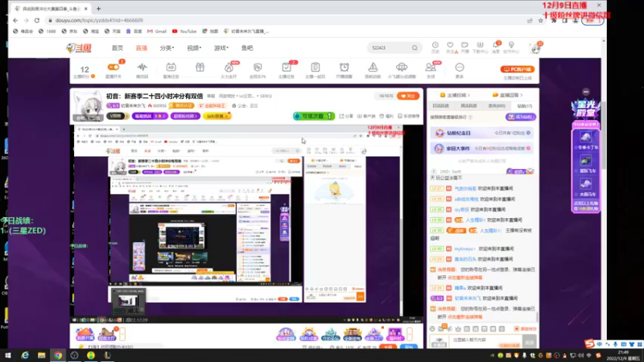
Task: Click the purple 超级粉丝团 badge
Action: [185, 116]
